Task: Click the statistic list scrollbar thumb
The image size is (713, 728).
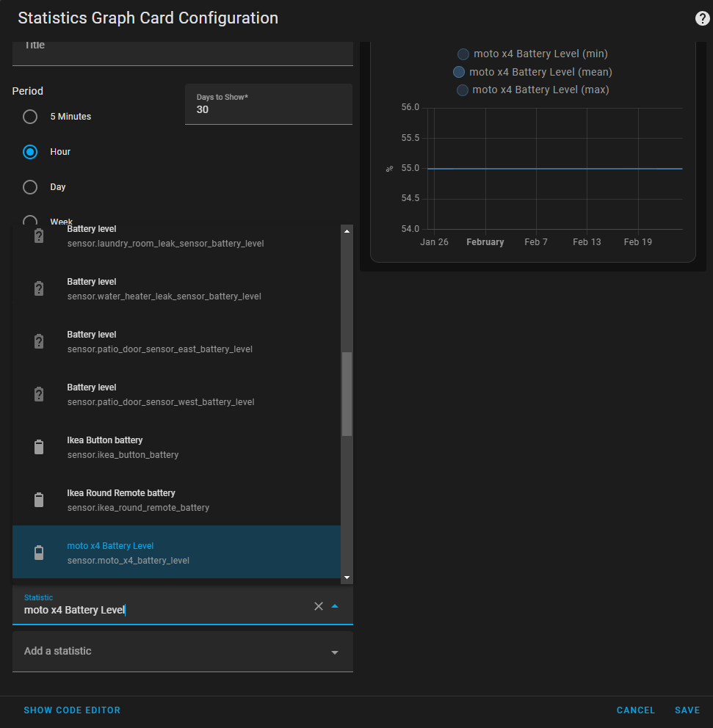Action: (x=347, y=394)
